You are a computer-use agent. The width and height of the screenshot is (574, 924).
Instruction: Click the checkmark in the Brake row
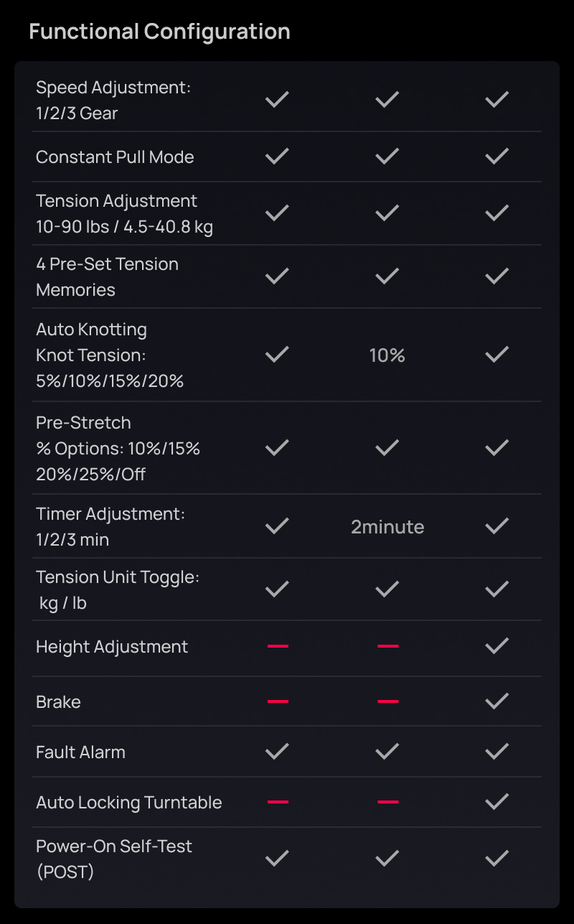[497, 701]
